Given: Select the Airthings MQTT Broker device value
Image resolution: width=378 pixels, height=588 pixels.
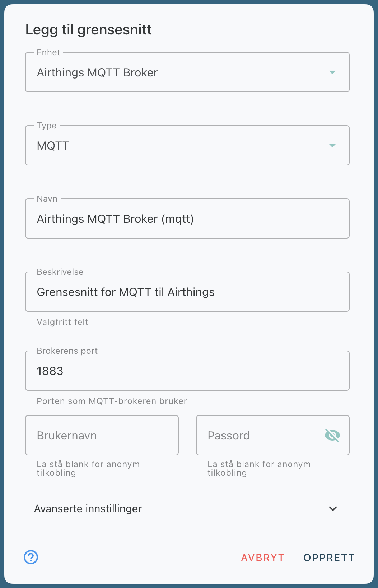Looking at the screenshot, I should coord(97,72).
